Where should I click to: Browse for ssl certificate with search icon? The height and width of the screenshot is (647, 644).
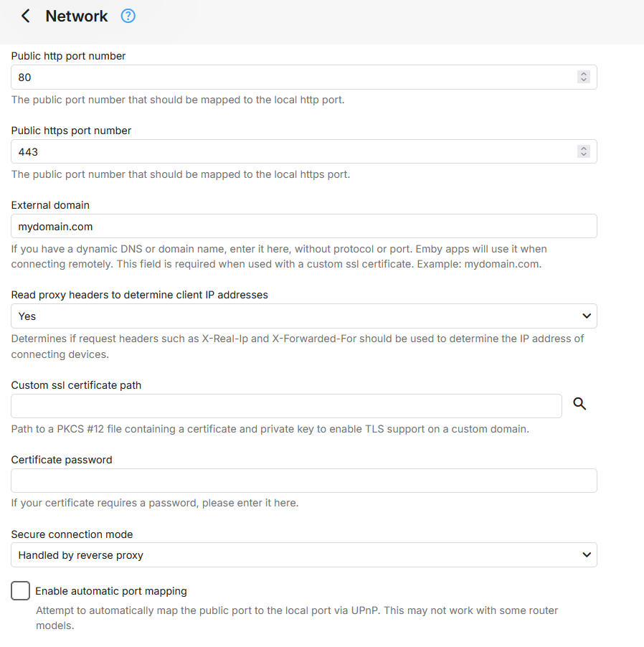pyautogui.click(x=579, y=405)
